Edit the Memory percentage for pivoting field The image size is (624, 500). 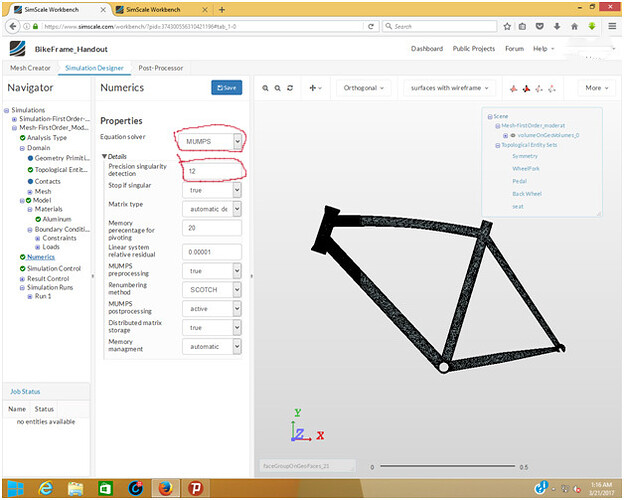pyautogui.click(x=212, y=228)
